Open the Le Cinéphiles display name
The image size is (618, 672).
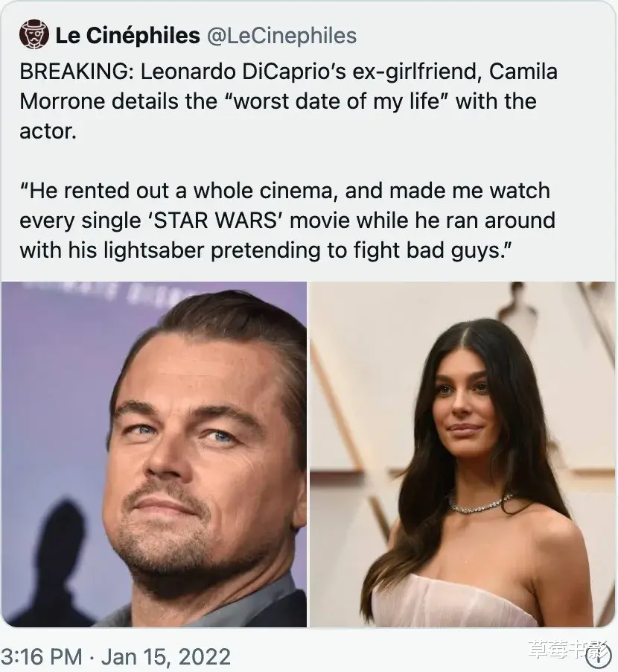coord(127,35)
